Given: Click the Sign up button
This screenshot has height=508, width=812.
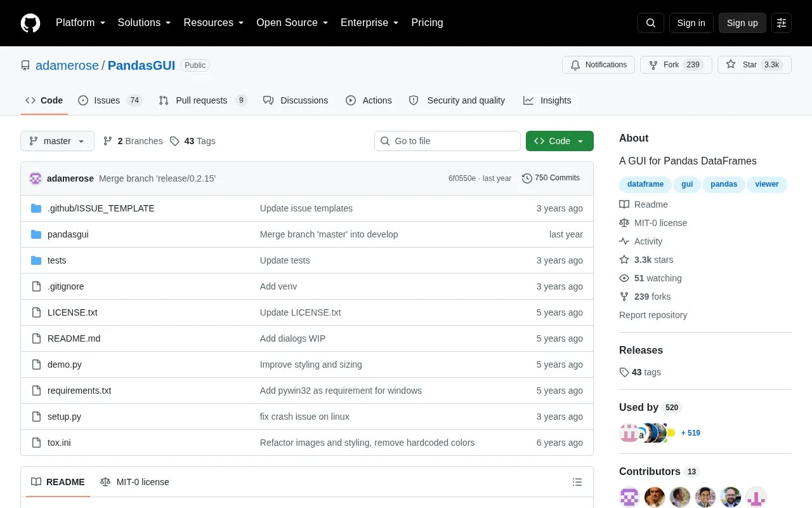Looking at the screenshot, I should (x=742, y=23).
